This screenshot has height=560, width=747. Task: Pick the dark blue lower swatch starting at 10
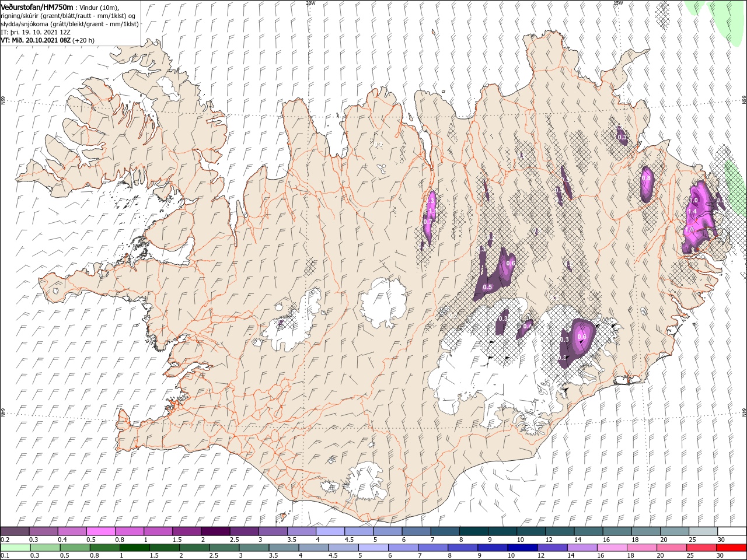click(x=522, y=548)
